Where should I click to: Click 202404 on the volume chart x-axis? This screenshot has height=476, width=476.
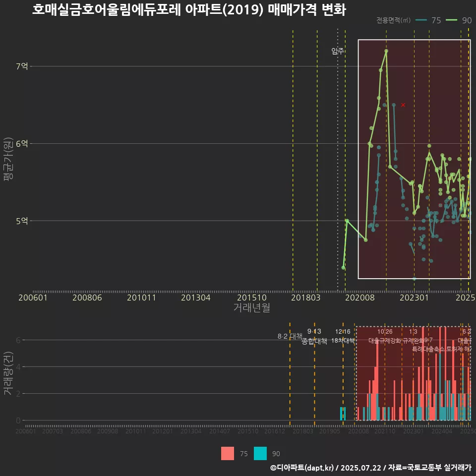(x=442, y=431)
